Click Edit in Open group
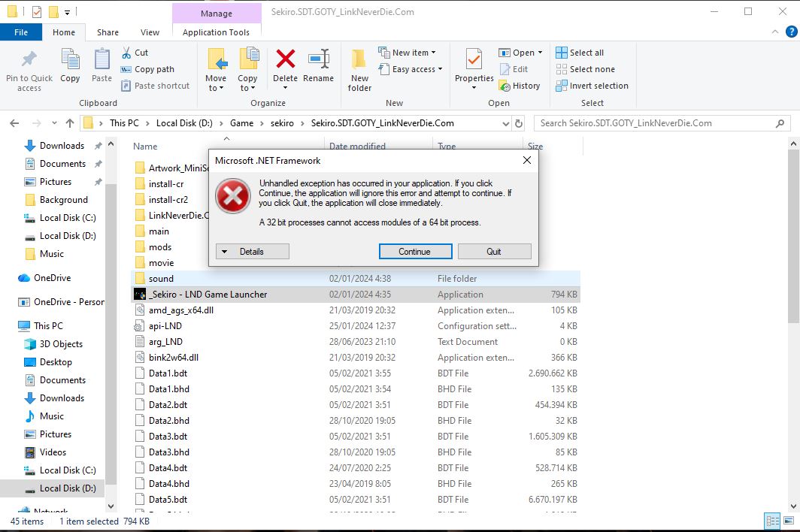This screenshot has width=800, height=532. click(x=514, y=69)
